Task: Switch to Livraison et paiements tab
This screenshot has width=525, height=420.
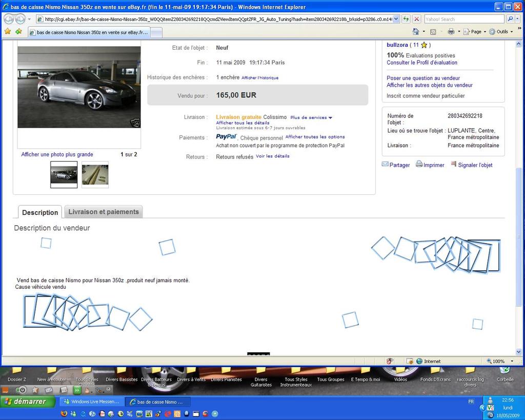Action: (104, 212)
